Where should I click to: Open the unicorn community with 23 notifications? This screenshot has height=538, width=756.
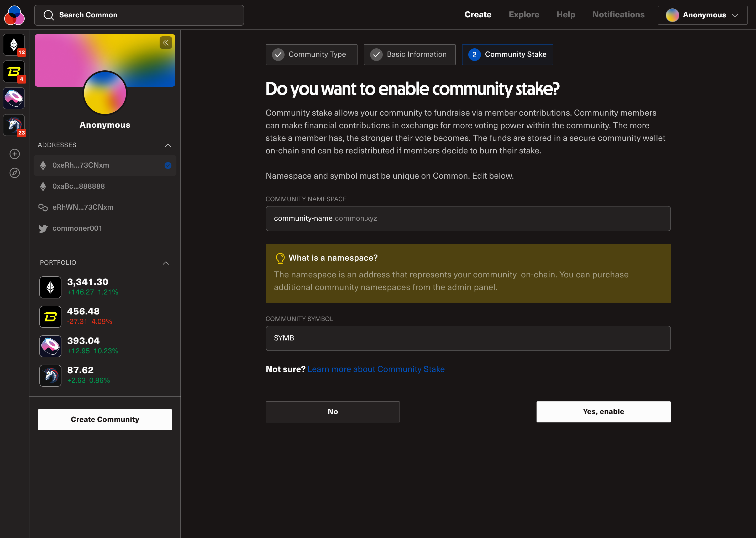(x=14, y=125)
